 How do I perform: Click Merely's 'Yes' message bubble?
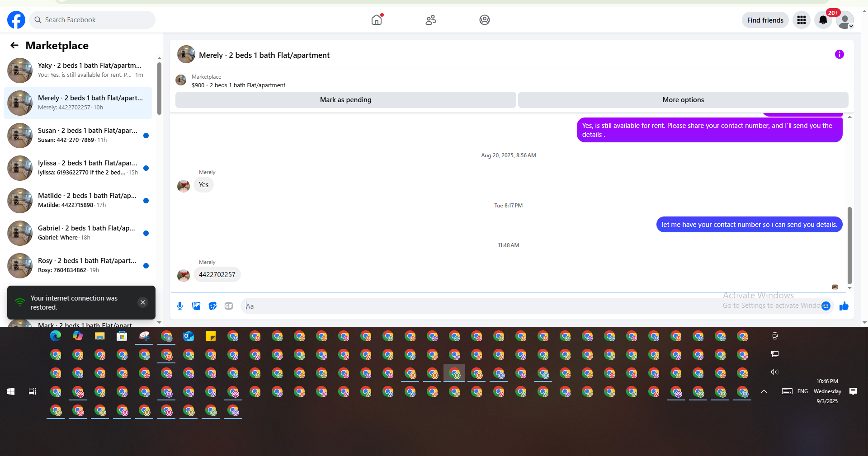click(203, 185)
